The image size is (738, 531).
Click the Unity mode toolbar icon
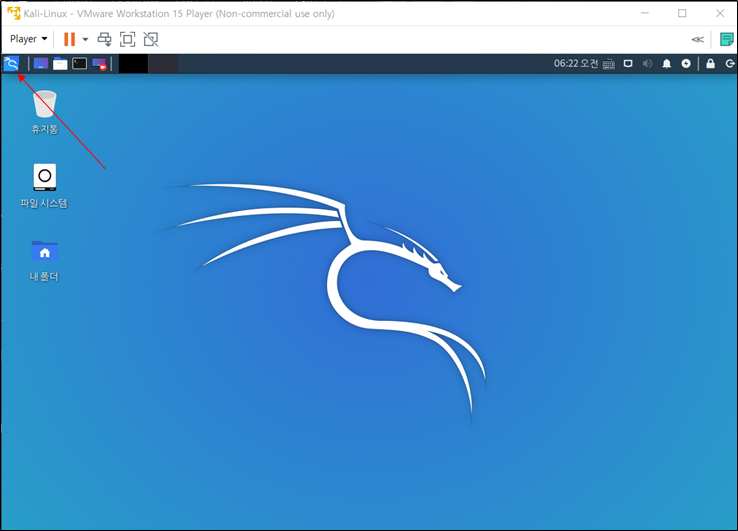pyautogui.click(x=151, y=40)
